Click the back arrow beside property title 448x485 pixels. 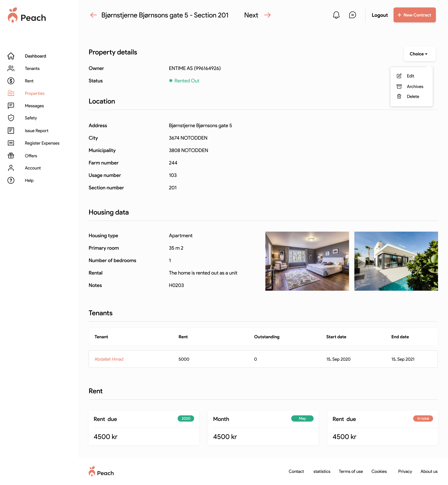pos(93,15)
